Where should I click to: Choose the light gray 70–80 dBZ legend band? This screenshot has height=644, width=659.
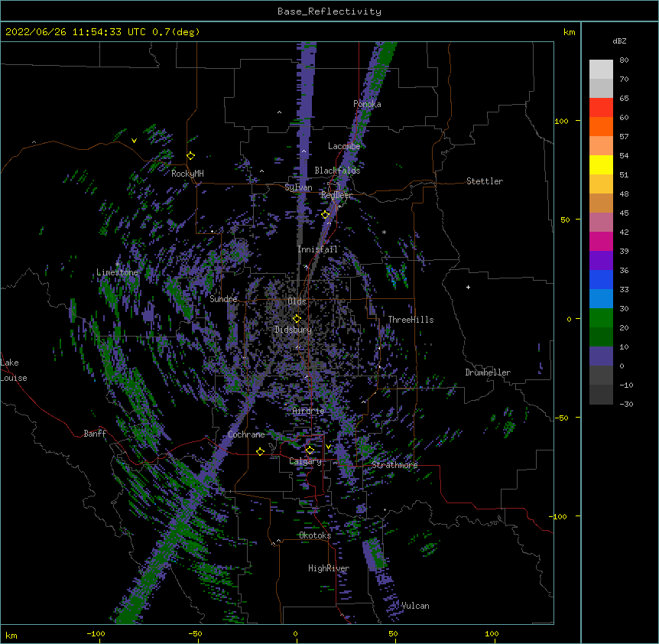click(x=601, y=70)
